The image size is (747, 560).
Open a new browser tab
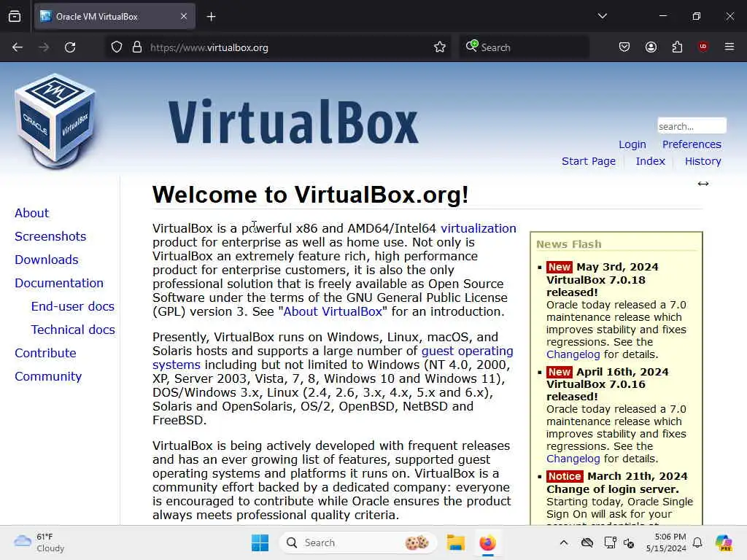(x=211, y=17)
